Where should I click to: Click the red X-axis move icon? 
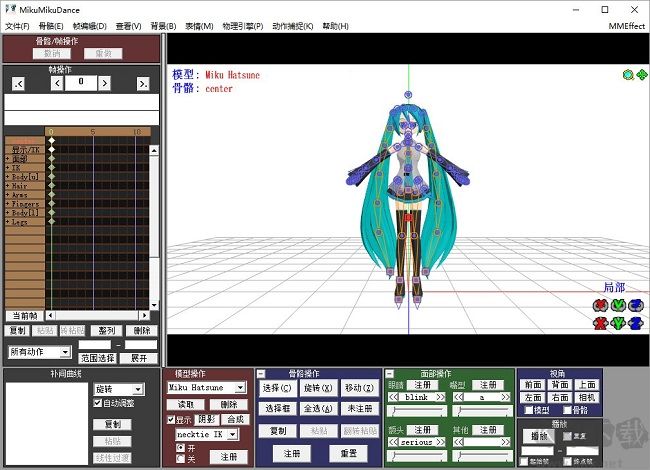click(600, 322)
